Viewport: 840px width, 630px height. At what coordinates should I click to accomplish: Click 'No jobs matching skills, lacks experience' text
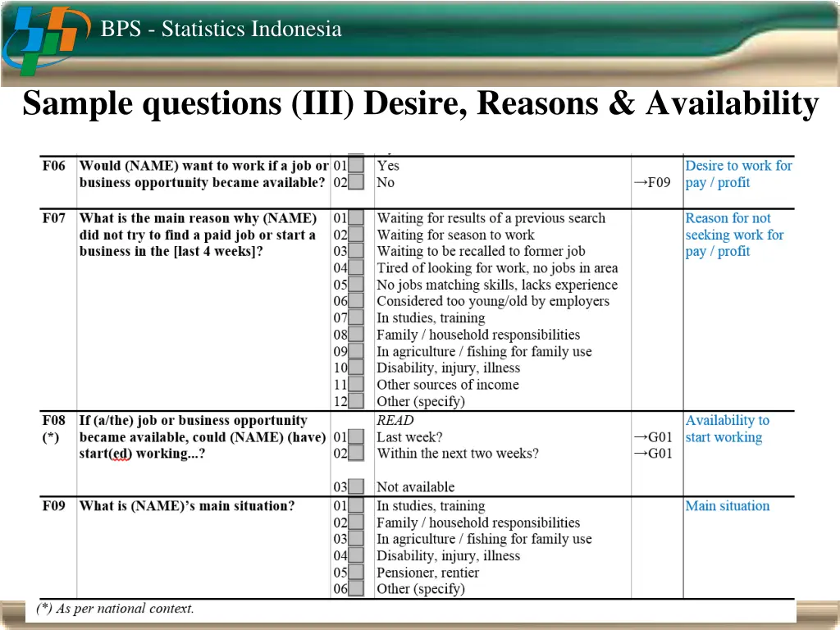pos(497,285)
